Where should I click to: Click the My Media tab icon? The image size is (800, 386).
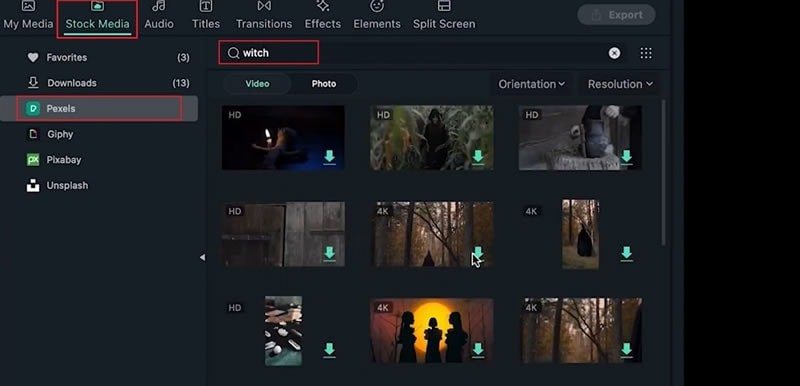[x=29, y=6]
